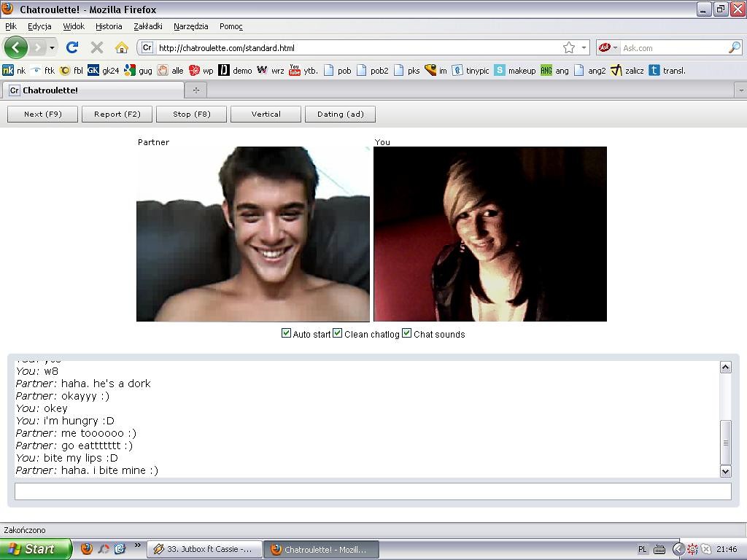Open the ftk bookmark
Screen dimensions: 747x560
point(42,71)
